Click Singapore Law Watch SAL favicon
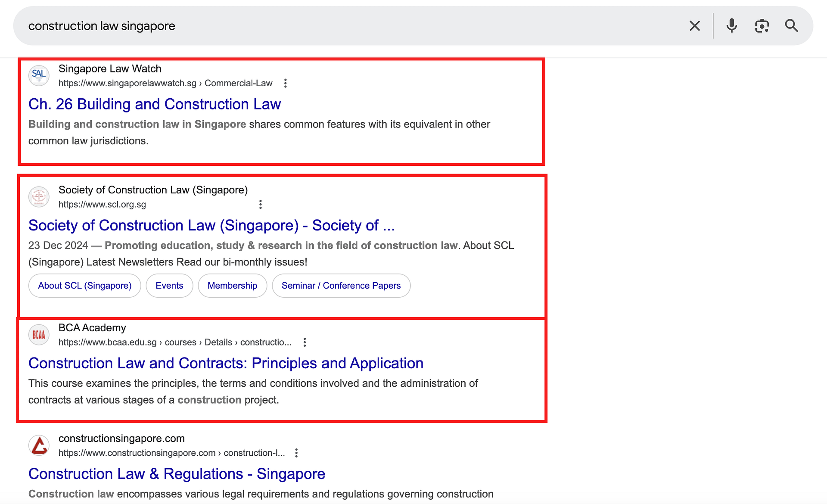This screenshot has height=504, width=827. (39, 75)
